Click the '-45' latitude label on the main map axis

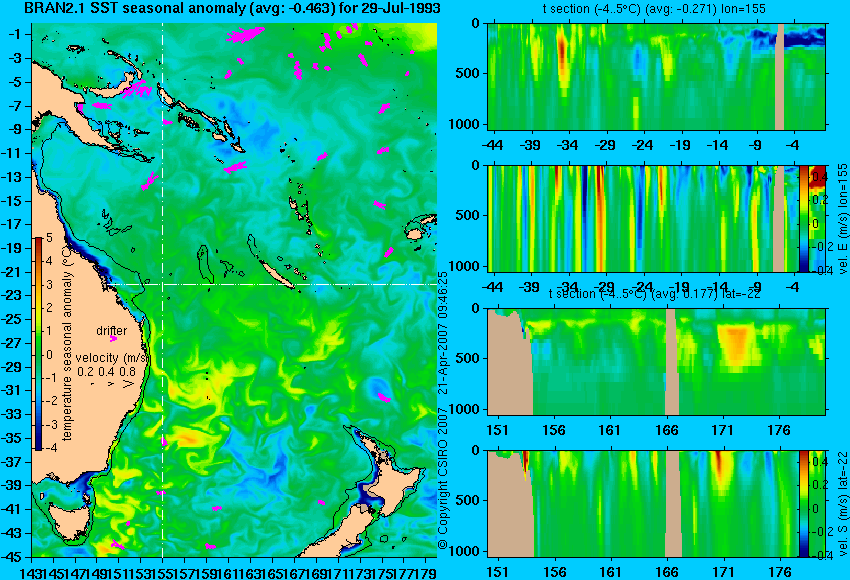[12, 557]
